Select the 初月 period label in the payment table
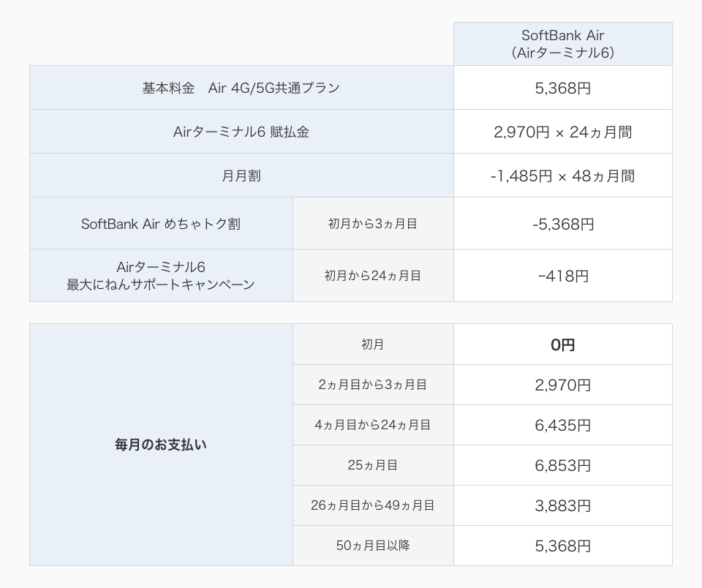The image size is (702, 588). point(373,344)
